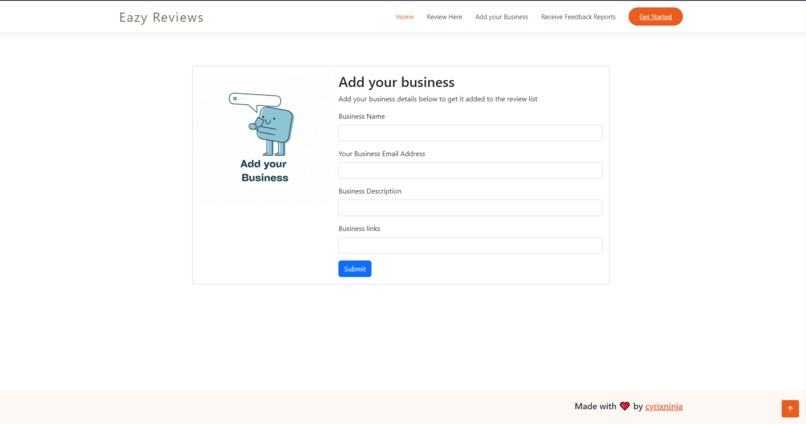Click the Add your Business illustration
This screenshot has height=424, width=806.
(263, 136)
